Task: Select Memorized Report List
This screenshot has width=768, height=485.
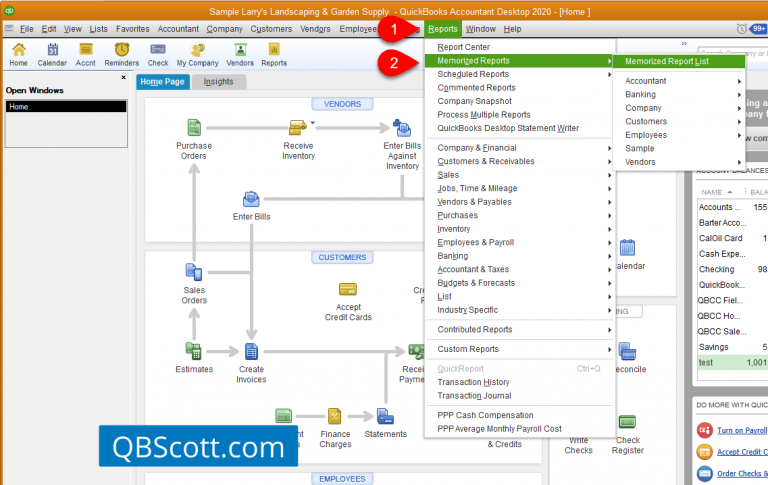Action: tap(679, 61)
